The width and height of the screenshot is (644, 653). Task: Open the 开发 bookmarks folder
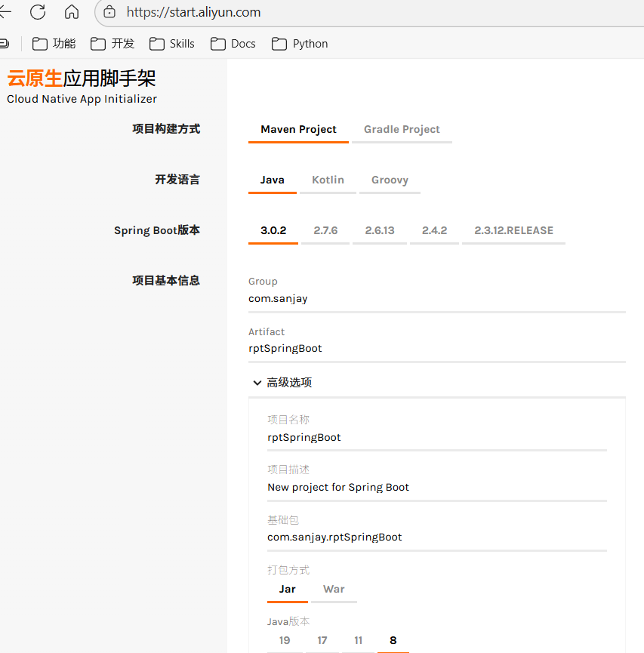112,44
